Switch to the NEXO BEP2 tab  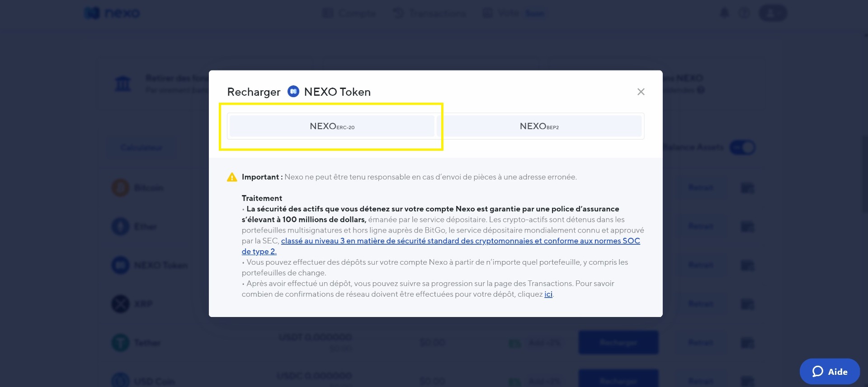coord(539,126)
